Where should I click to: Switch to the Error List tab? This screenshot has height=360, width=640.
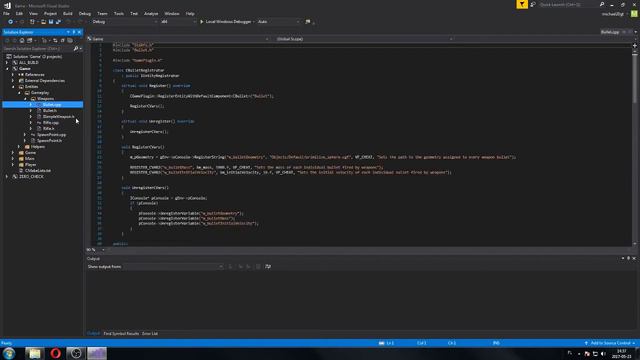pos(150,333)
